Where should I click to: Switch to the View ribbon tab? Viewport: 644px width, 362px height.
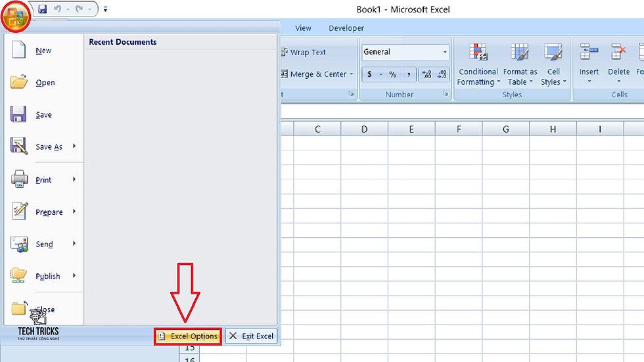(303, 28)
